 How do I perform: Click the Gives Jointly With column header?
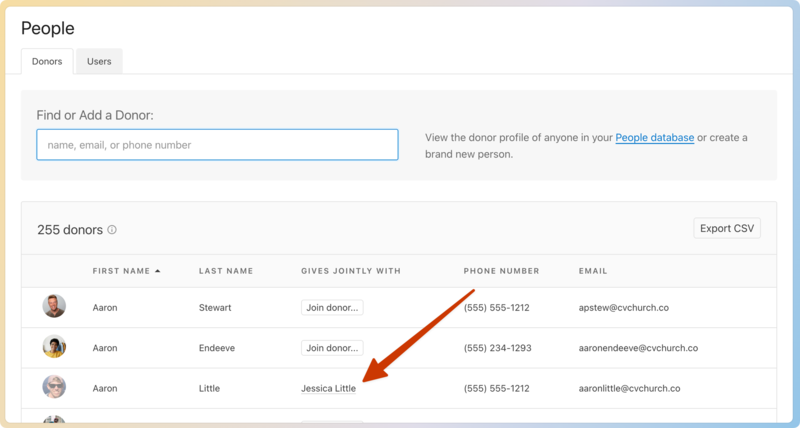[x=350, y=271]
